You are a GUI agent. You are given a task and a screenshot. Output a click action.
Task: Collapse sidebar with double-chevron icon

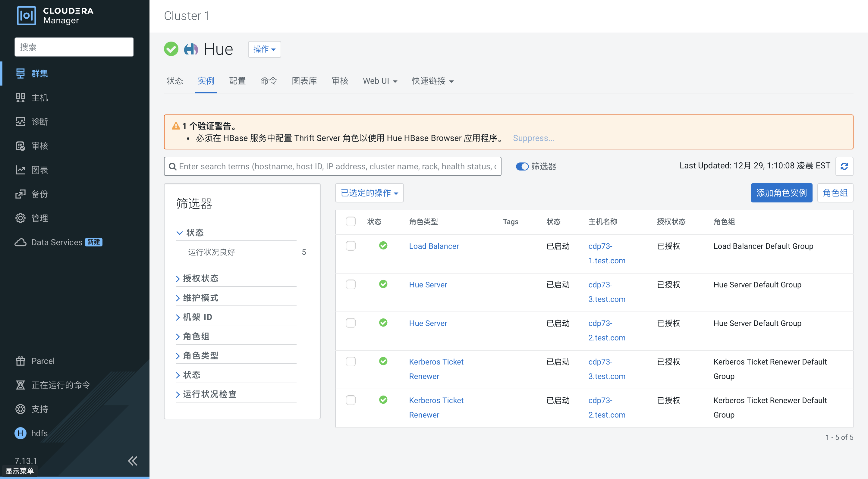pyautogui.click(x=132, y=461)
